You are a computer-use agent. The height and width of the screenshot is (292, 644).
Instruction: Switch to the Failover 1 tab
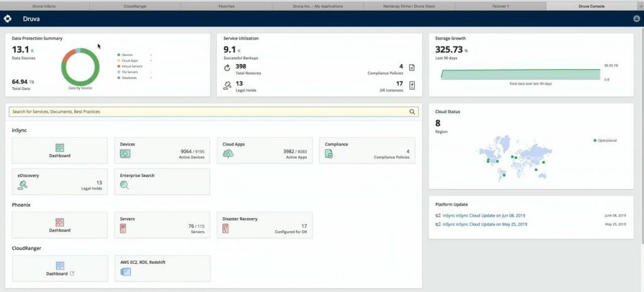pyautogui.click(x=500, y=6)
